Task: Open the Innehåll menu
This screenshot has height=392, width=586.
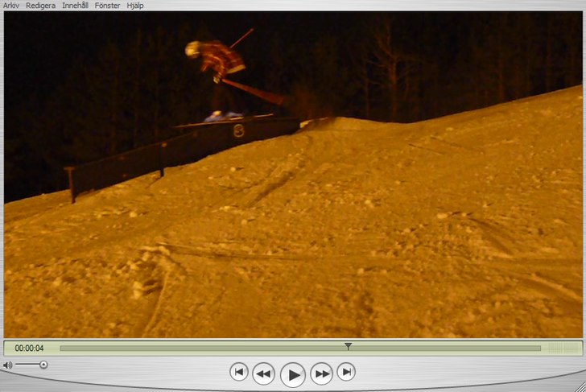Action: (76, 5)
